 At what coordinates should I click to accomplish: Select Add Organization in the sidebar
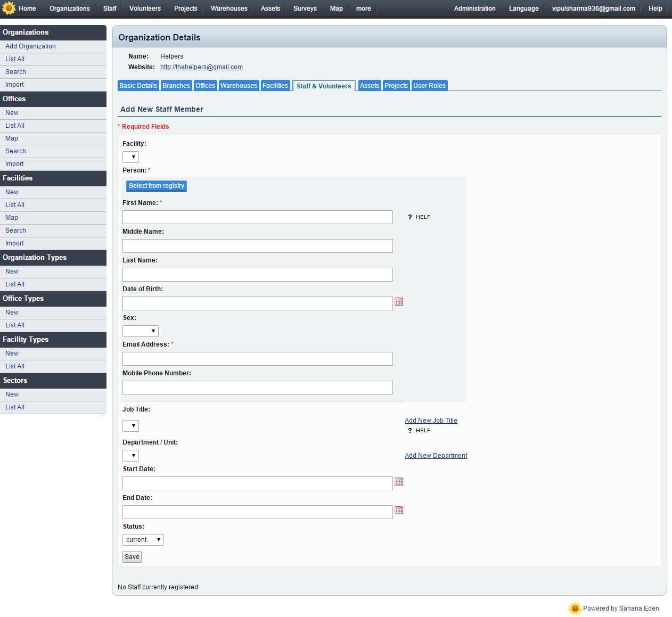click(30, 46)
